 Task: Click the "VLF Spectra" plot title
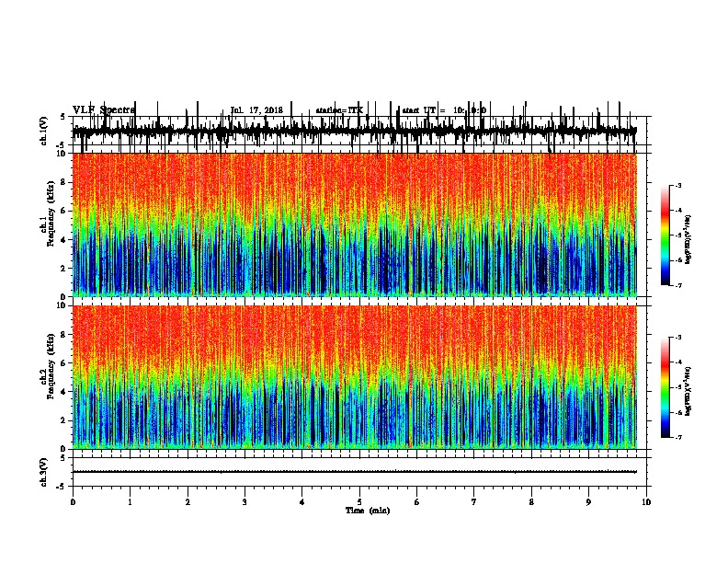click(x=104, y=110)
